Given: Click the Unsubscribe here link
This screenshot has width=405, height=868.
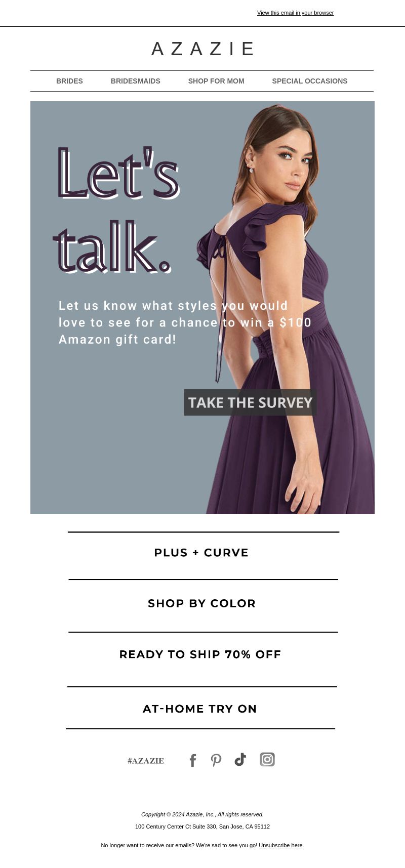Looking at the screenshot, I should coord(280,845).
